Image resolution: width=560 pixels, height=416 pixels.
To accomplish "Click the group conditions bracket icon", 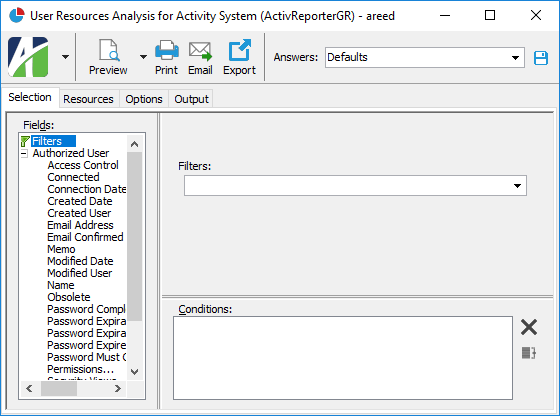I will (529, 353).
